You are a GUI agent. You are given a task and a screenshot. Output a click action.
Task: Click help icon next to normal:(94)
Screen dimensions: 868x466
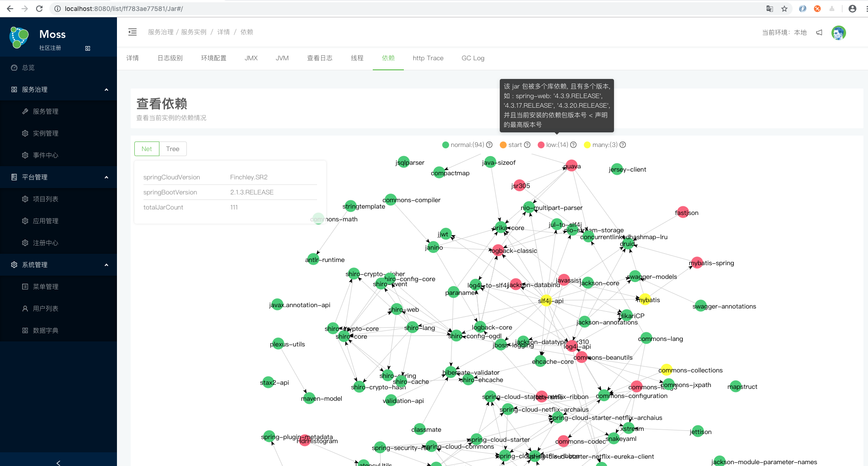tap(489, 145)
